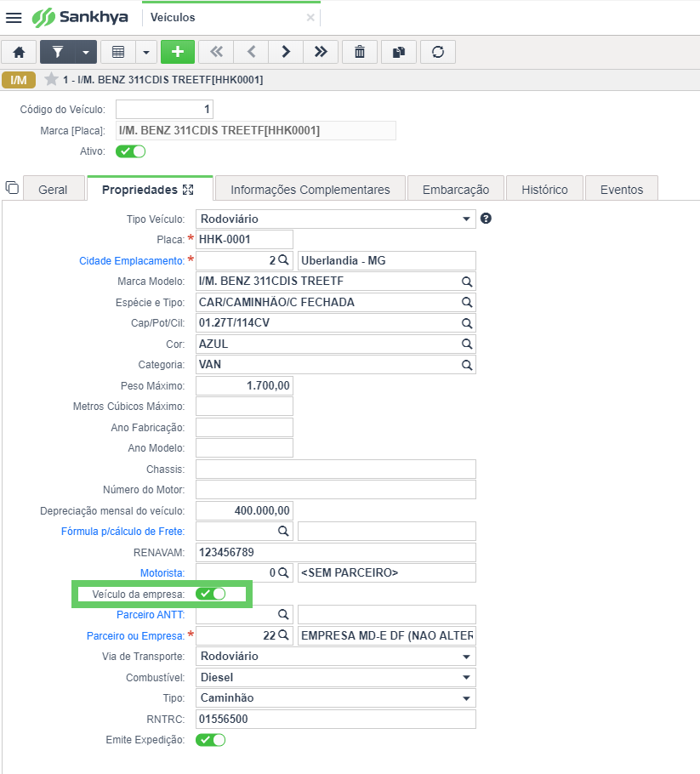
Task: Open Parceiro ANTT link label
Action: (x=151, y=615)
